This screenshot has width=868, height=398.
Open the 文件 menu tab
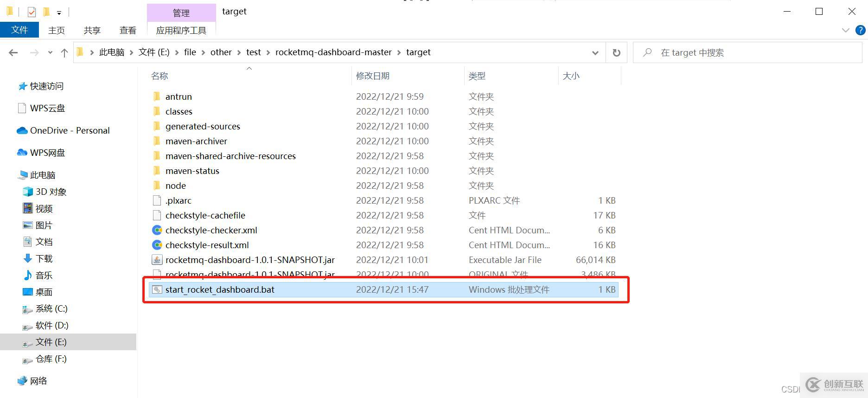(x=19, y=30)
